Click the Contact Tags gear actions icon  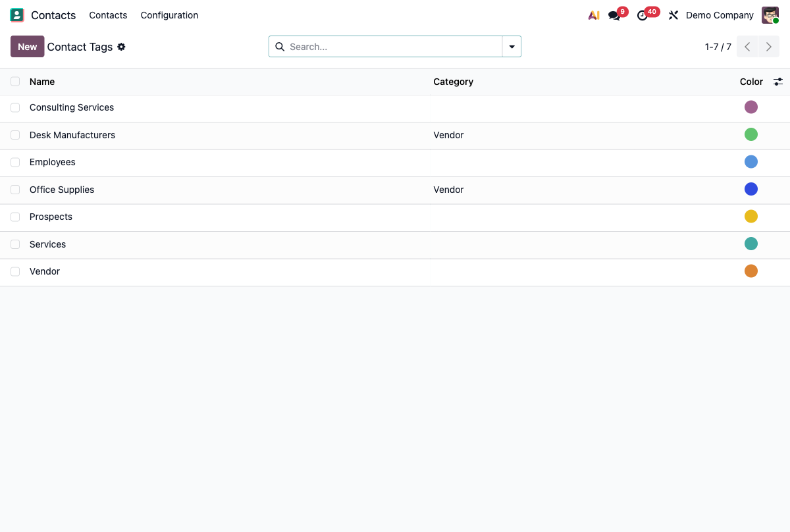121,47
